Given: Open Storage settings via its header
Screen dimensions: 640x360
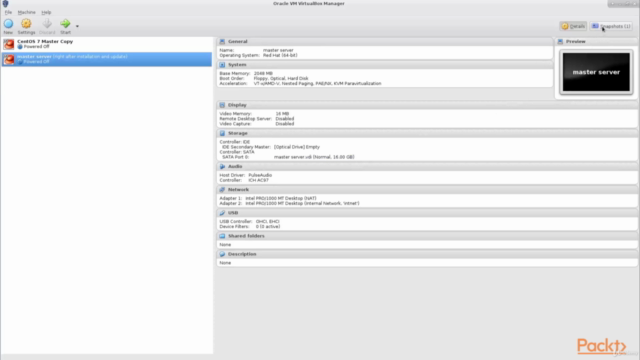Looking at the screenshot, I should [238, 133].
